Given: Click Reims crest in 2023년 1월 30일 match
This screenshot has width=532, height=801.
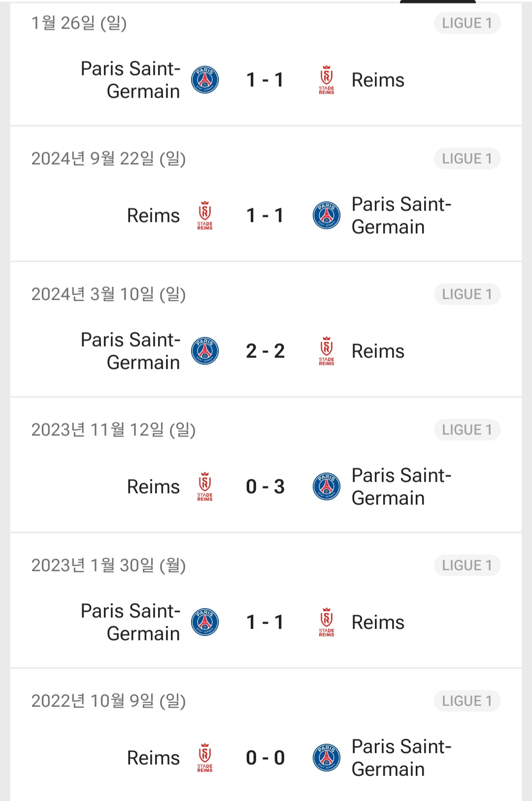Looking at the screenshot, I should click(x=327, y=622).
